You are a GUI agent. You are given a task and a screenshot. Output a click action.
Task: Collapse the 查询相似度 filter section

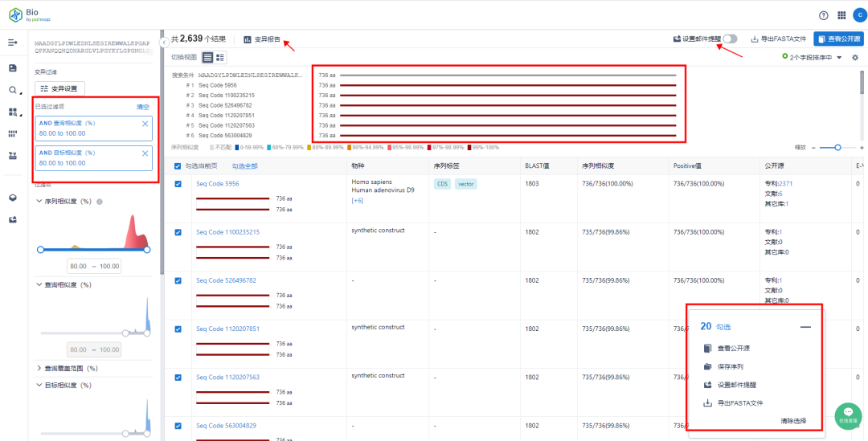(39, 284)
